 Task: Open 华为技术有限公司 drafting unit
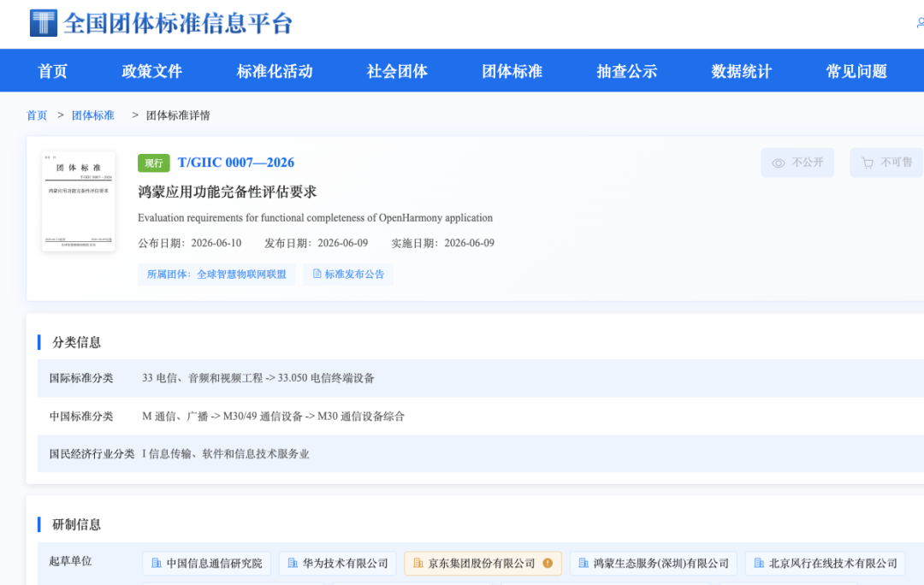click(338, 564)
